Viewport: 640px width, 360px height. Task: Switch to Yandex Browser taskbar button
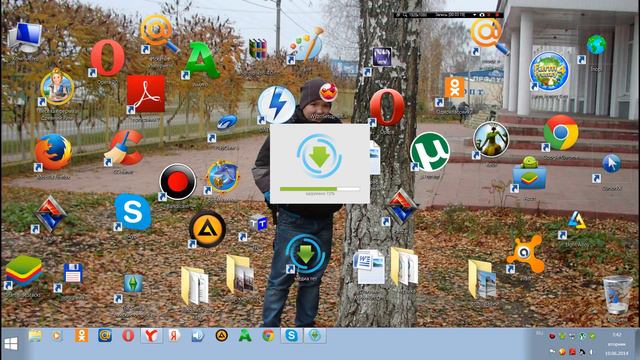click(x=151, y=336)
